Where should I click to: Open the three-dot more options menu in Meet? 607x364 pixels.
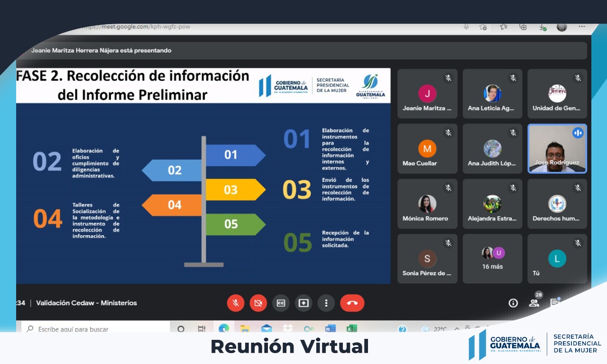pos(326,303)
